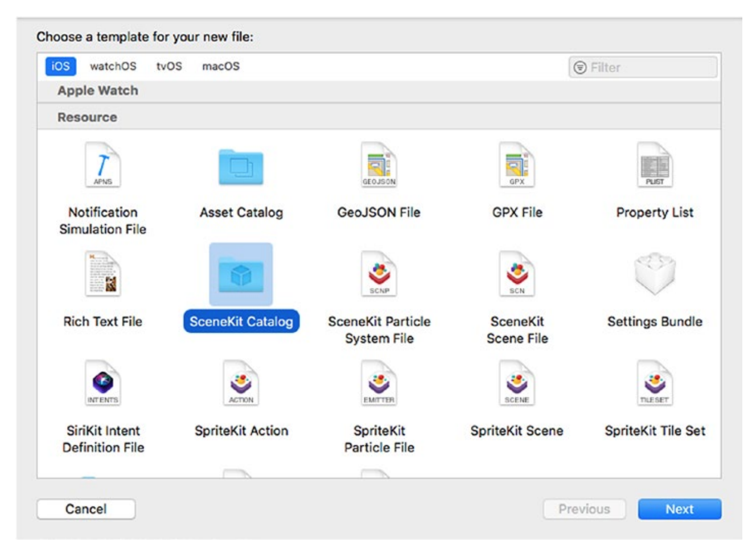Image resolution: width=756 pixels, height=553 pixels.
Task: Pick the SpriteKit Tile Set icon
Action: click(x=655, y=383)
